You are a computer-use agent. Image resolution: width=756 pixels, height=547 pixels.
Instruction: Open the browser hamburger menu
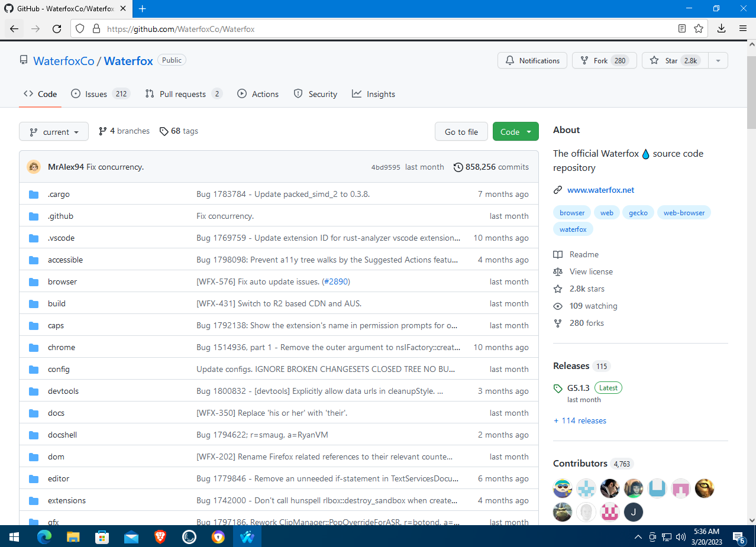click(743, 28)
